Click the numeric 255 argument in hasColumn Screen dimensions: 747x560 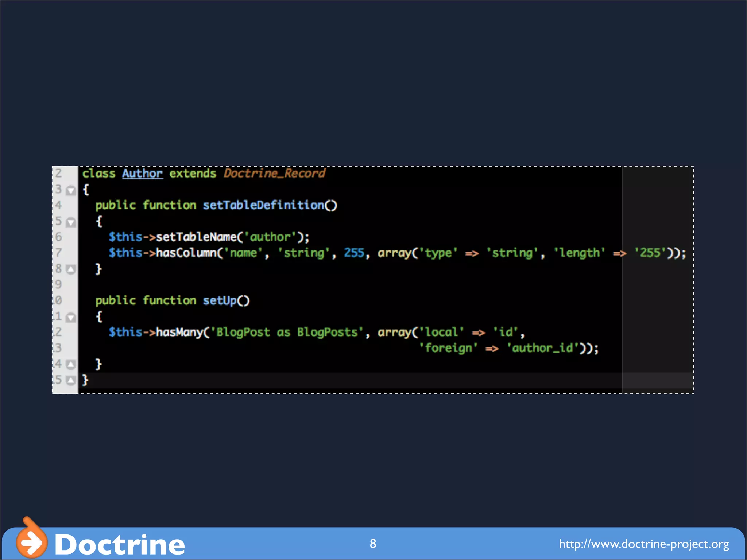pyautogui.click(x=354, y=253)
